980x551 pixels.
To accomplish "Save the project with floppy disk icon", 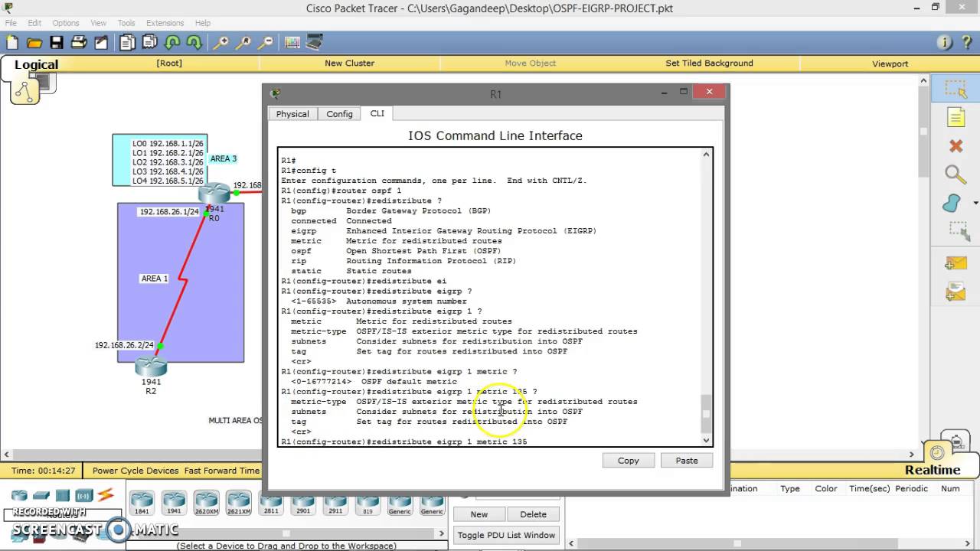I will (x=57, y=43).
